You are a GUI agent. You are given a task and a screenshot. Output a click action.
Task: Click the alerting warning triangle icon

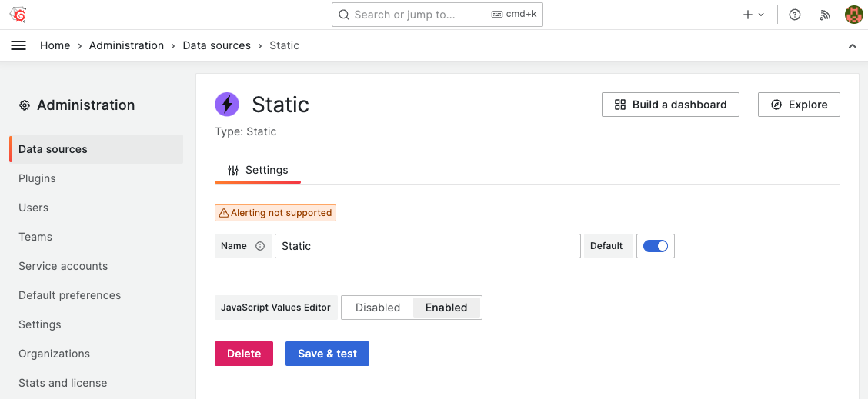coord(224,213)
